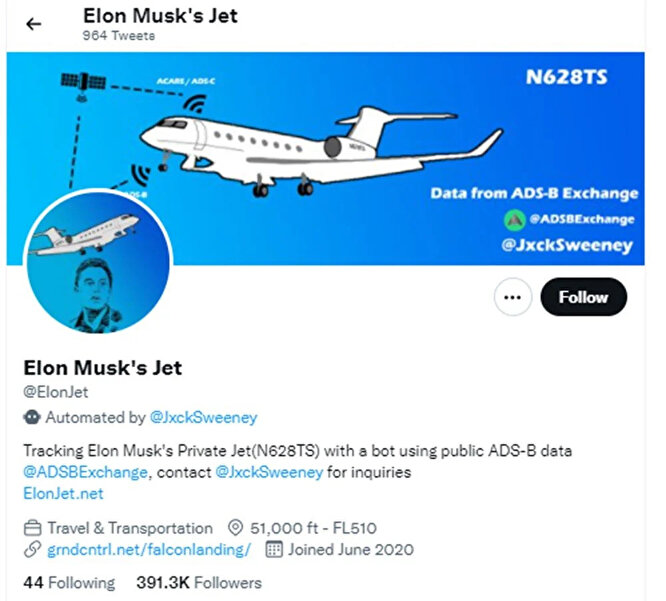666x601 pixels.
Task: Open the three-dot more options button
Action: (514, 297)
